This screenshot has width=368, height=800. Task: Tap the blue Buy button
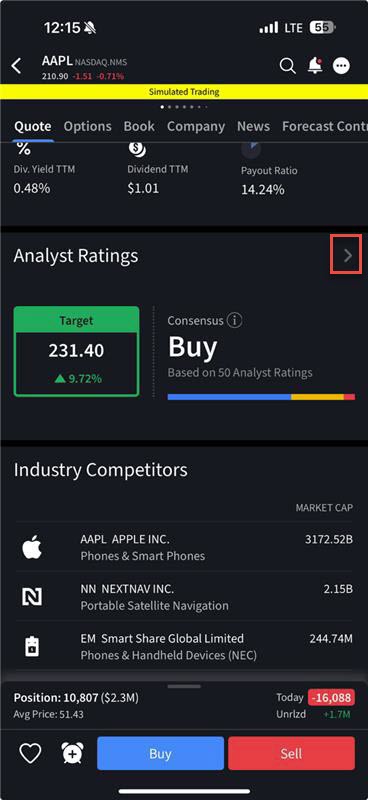(x=160, y=753)
